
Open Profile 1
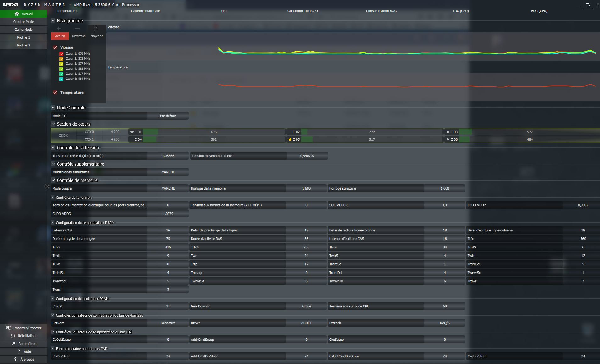24,37
